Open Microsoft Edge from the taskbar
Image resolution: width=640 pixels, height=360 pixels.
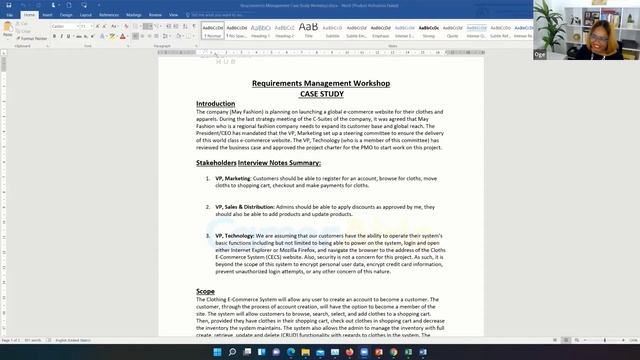(x=291, y=352)
